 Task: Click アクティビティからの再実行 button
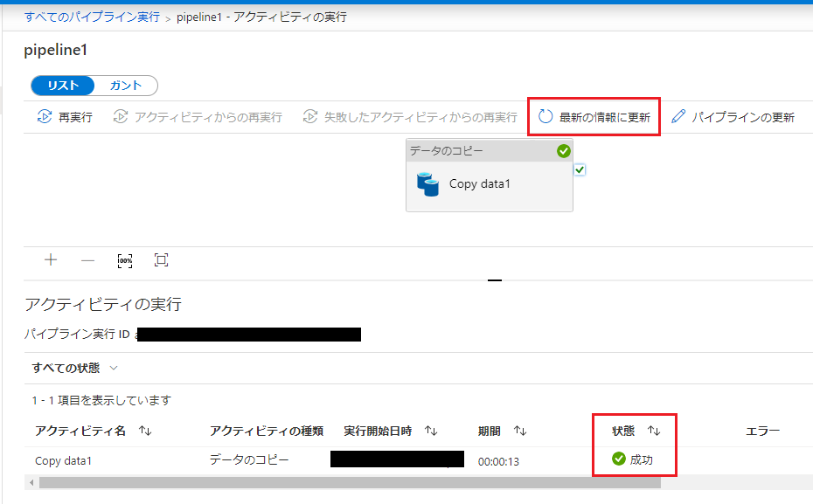coord(198,117)
